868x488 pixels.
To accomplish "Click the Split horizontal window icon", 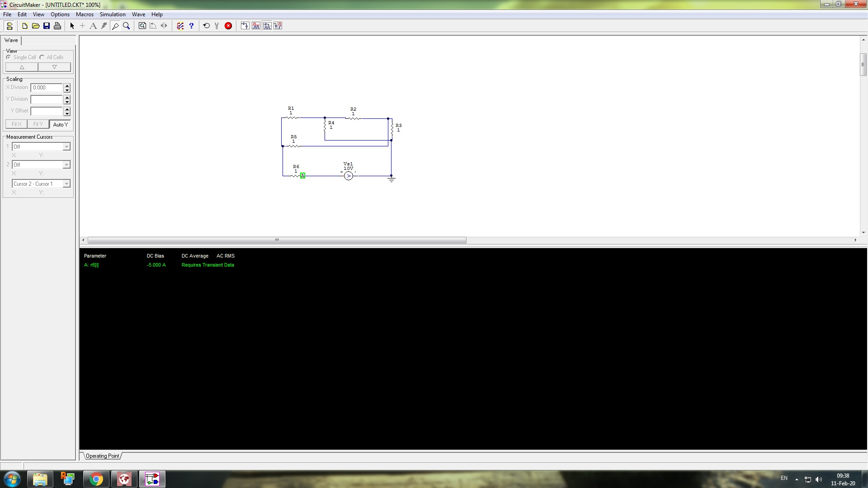I will tap(245, 26).
